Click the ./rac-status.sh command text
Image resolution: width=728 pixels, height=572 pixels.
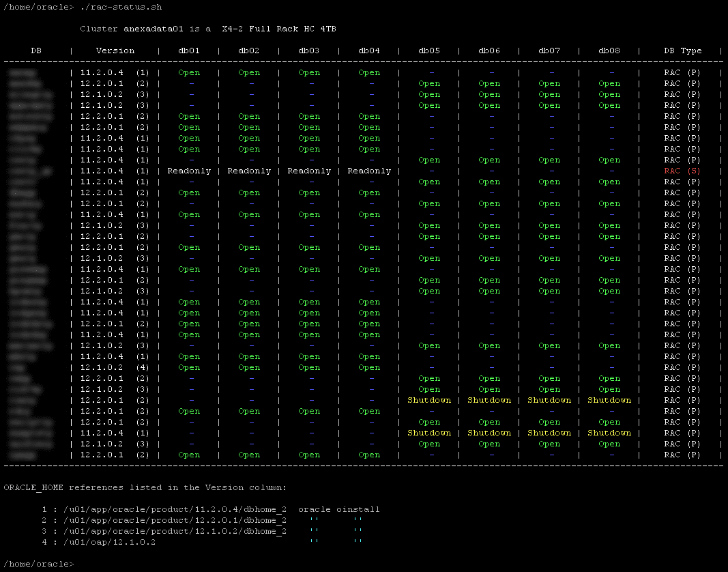[121, 7]
